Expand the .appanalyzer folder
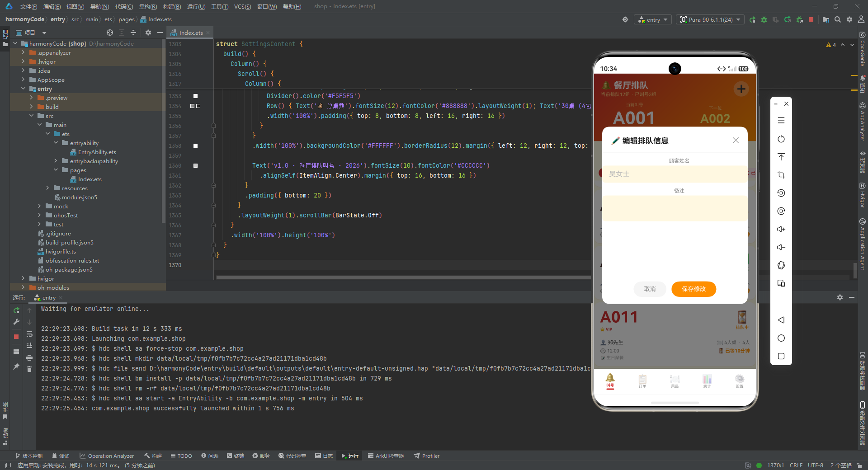Image resolution: width=868 pixels, height=470 pixels. [23, 52]
